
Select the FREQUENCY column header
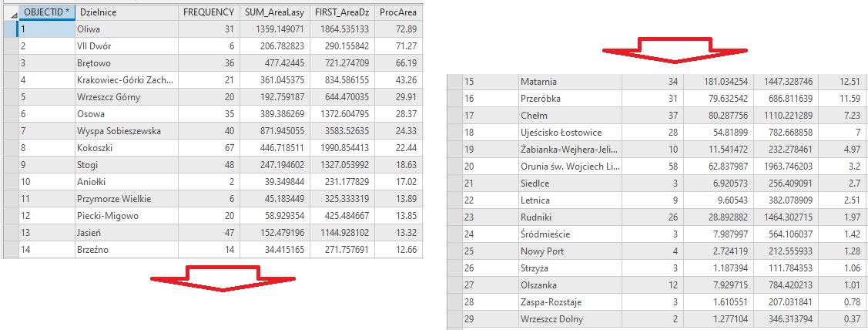click(x=208, y=12)
